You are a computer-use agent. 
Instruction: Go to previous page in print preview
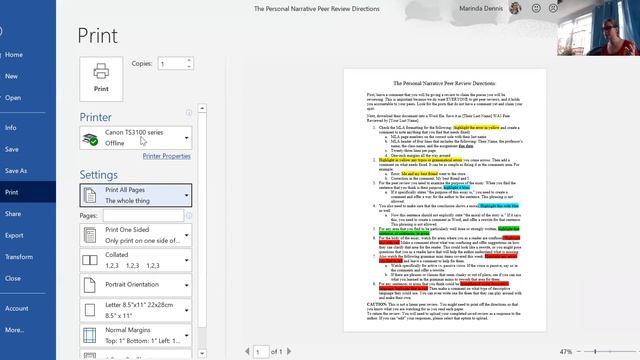pos(247,351)
